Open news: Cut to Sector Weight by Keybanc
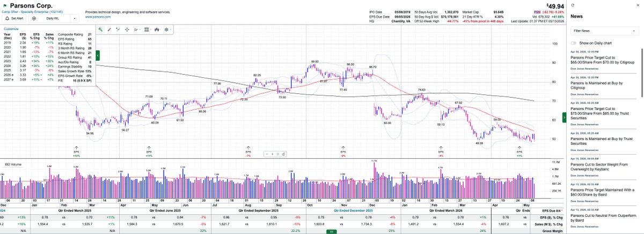Image resolution: width=644 pixels, height=234 pixels. (599, 166)
